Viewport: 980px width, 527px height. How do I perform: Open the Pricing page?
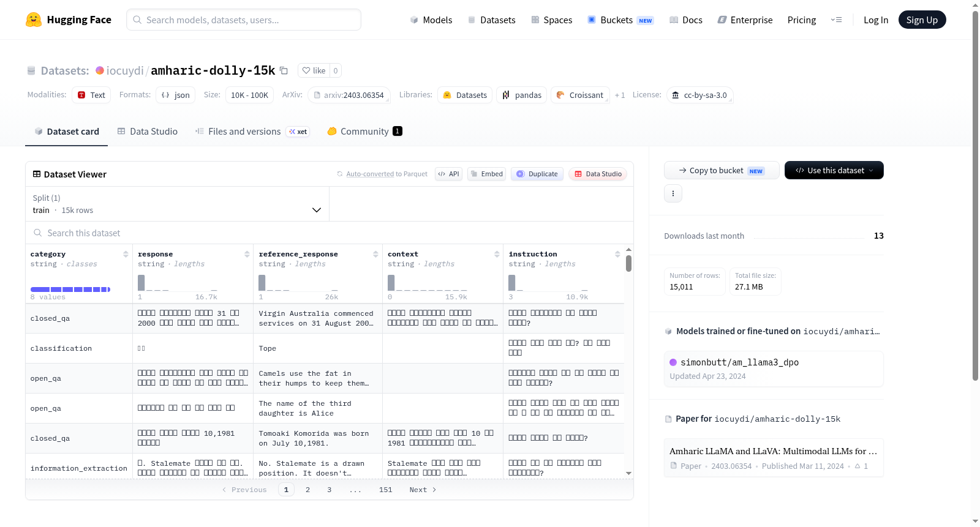pos(802,20)
